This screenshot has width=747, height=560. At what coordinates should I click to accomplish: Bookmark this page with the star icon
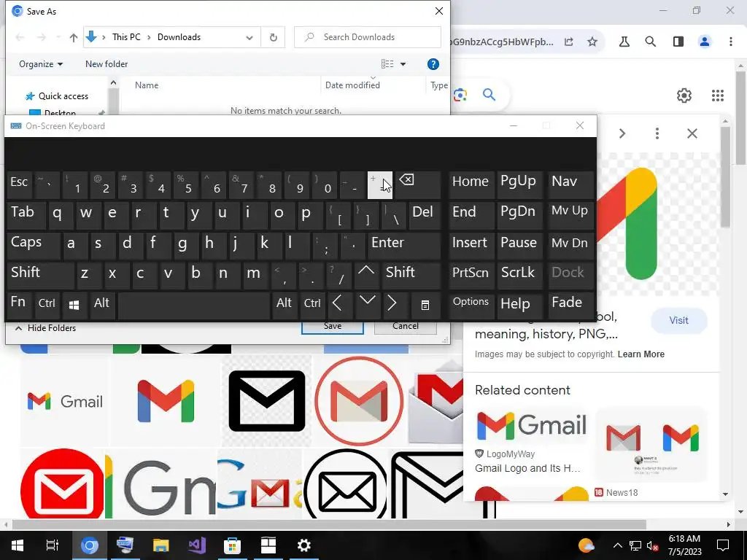pos(592,42)
